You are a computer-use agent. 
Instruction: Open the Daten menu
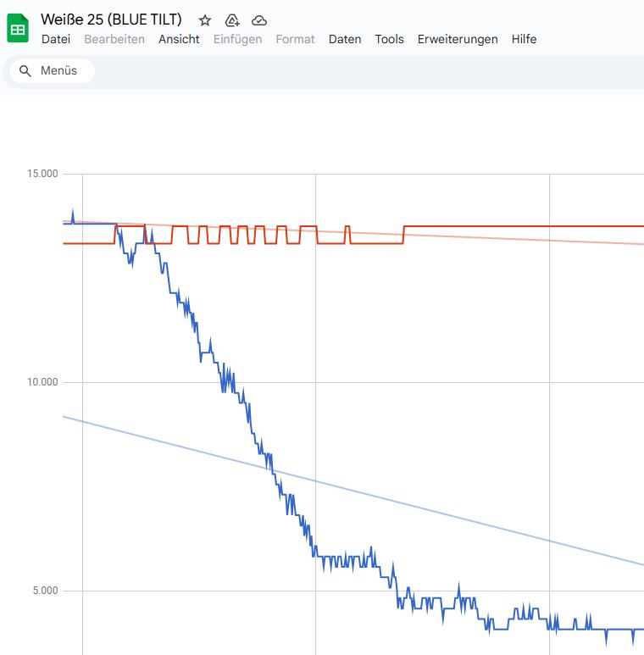[345, 39]
